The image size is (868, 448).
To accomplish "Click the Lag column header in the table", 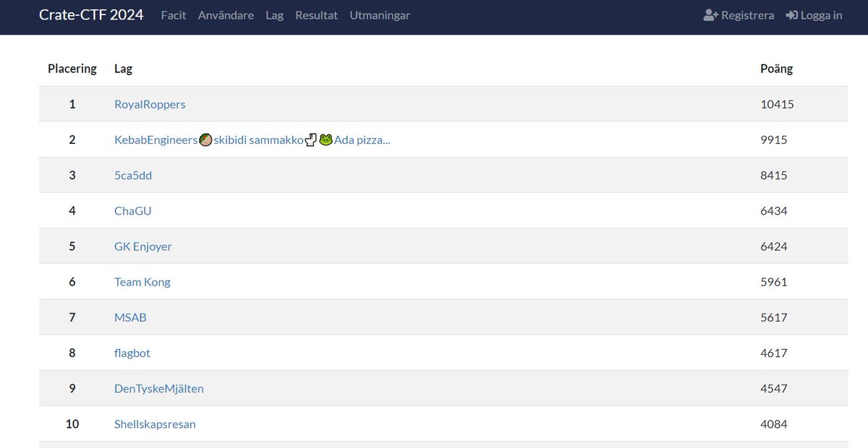I will pyautogui.click(x=123, y=69).
